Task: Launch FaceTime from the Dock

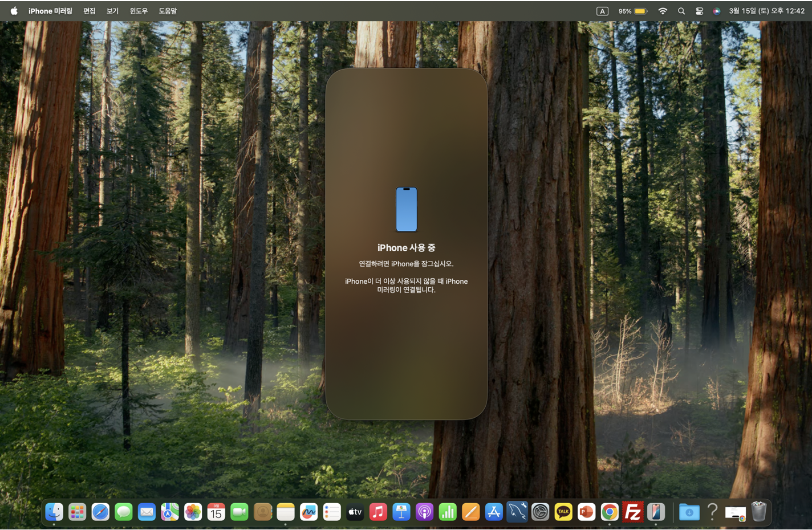Action: 239,512
